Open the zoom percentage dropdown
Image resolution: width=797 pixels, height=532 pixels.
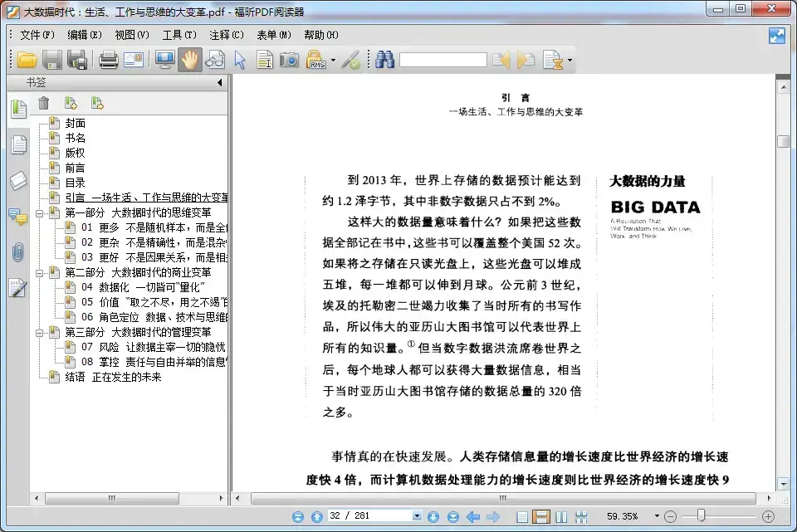[x=657, y=516]
